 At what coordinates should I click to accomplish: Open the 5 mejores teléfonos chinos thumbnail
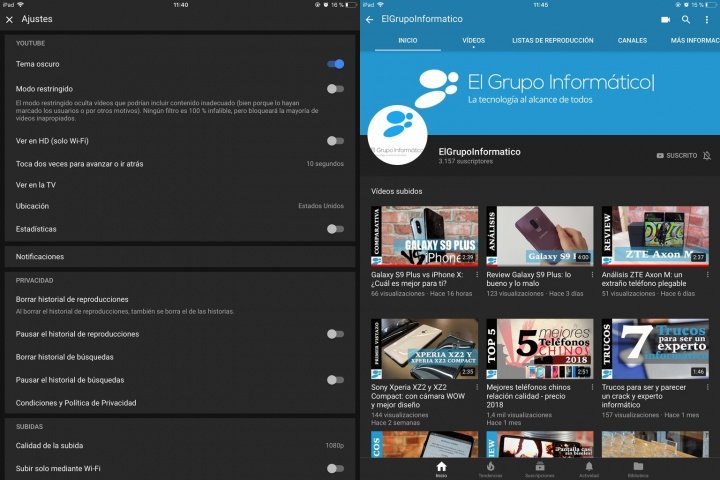[540, 349]
